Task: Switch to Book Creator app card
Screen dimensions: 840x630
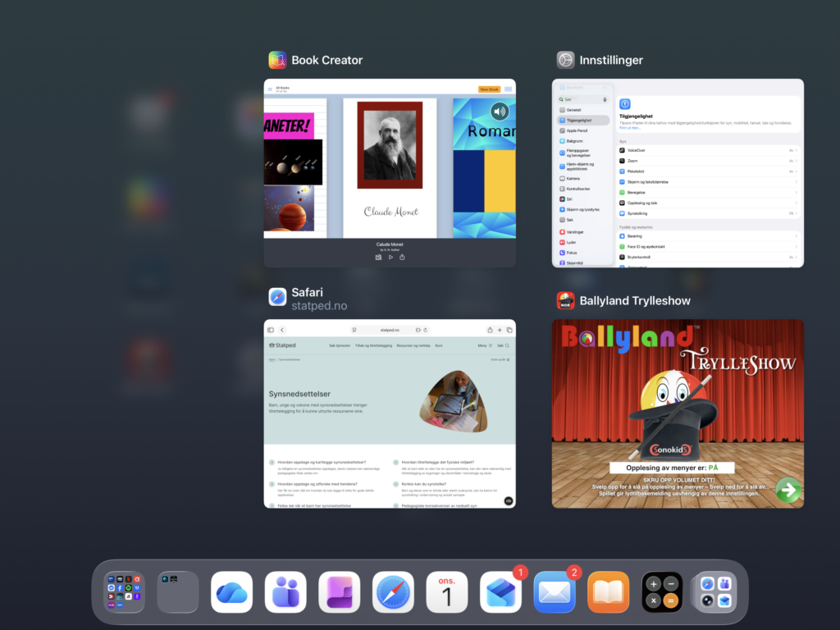Action: 390,173
